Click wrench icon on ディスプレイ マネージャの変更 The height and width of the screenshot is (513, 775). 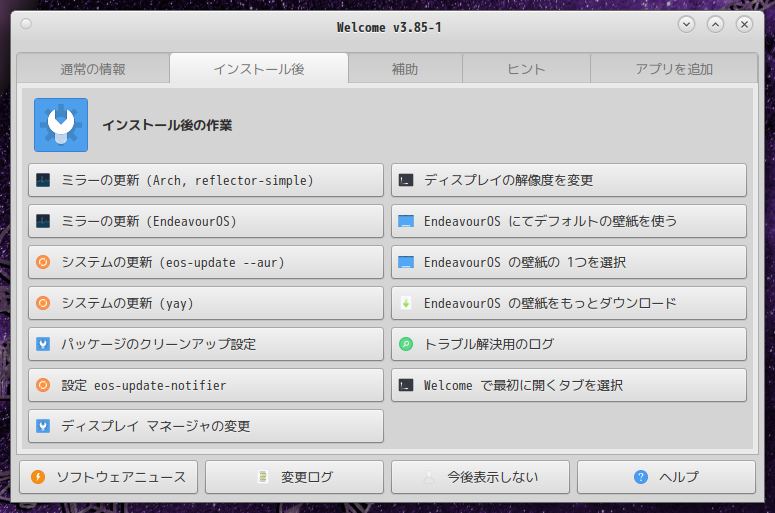(43, 426)
